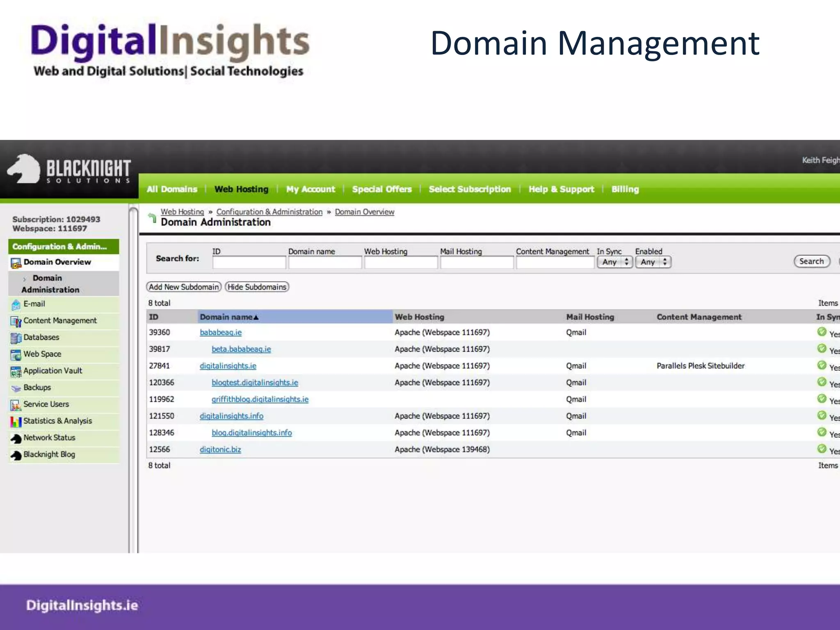Open the digitalinsights.ie domain link
This screenshot has height=630, width=840.
(228, 366)
